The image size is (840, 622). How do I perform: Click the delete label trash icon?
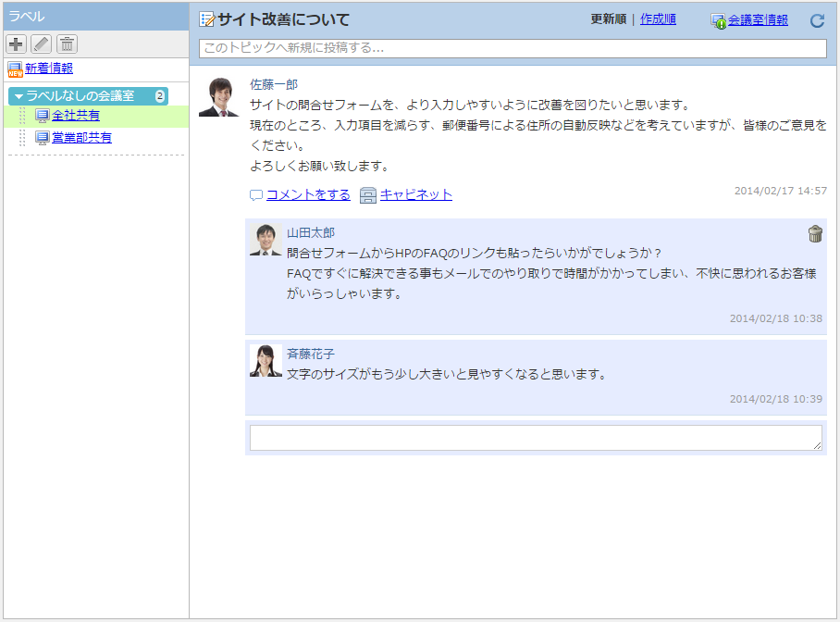[x=67, y=44]
